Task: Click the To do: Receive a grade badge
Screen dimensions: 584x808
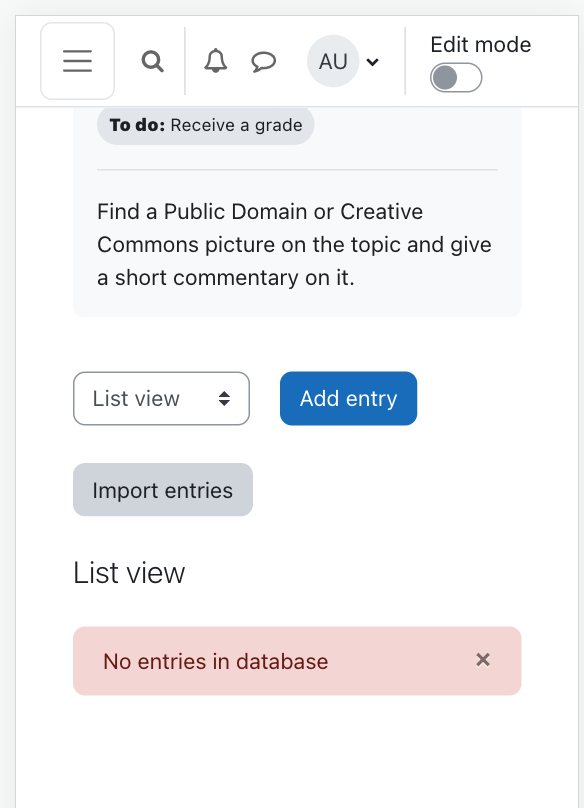Action: 206,125
